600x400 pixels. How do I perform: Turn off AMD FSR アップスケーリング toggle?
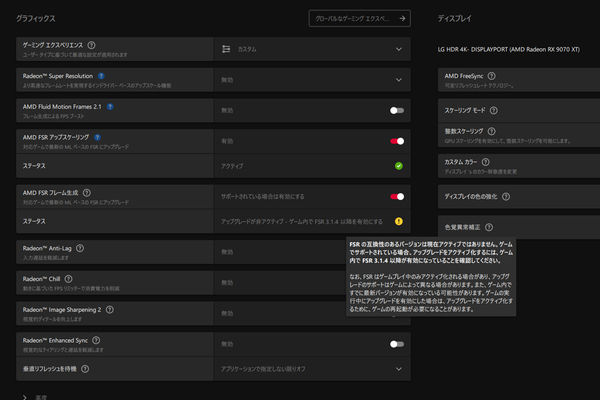(397, 141)
